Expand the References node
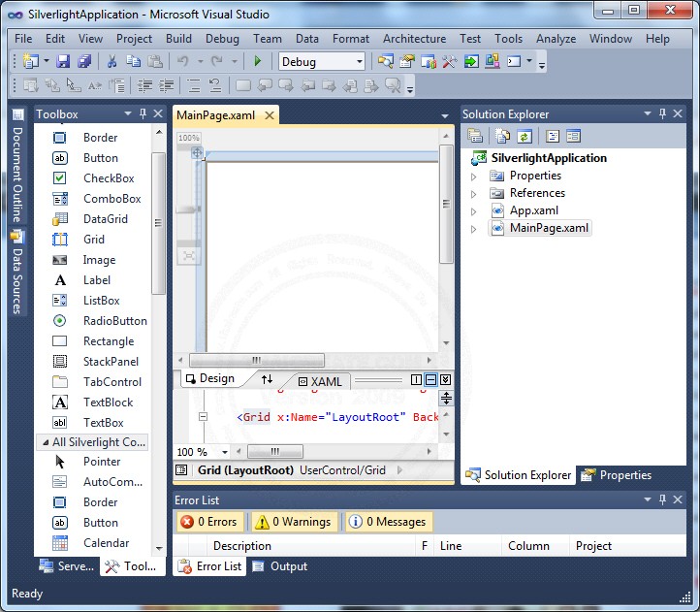The image size is (700, 612). point(474,194)
